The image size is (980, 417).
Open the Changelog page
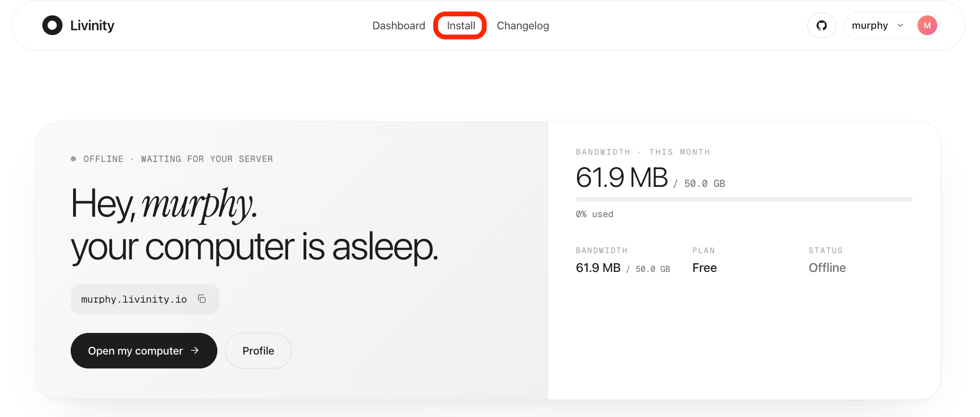523,25
